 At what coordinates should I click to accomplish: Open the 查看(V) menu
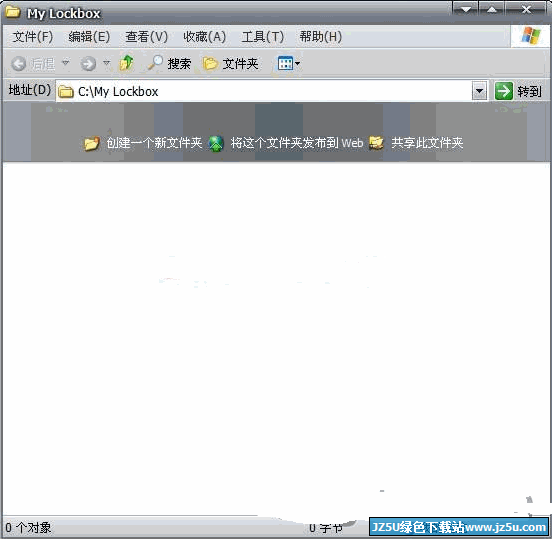pyautogui.click(x=146, y=37)
